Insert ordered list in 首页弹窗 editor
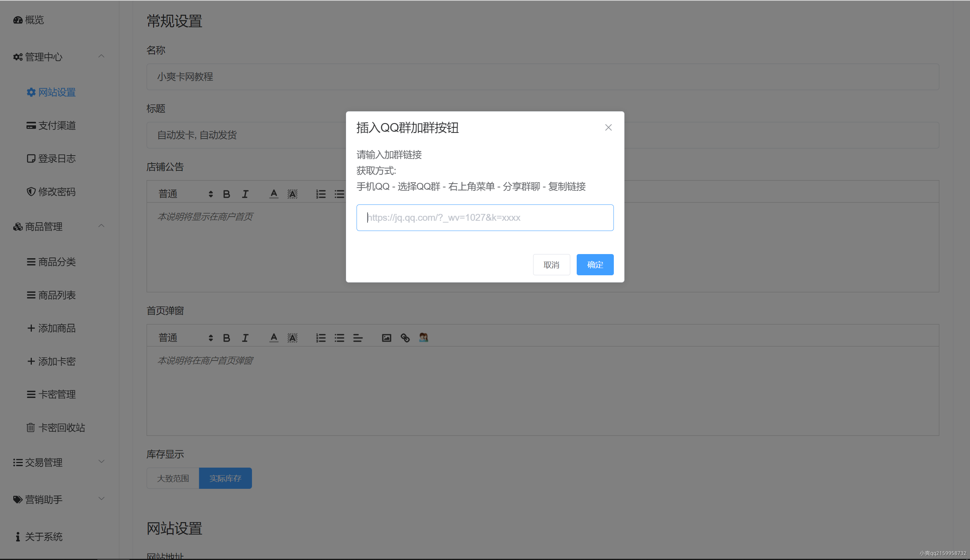The width and height of the screenshot is (970, 560). 321,338
